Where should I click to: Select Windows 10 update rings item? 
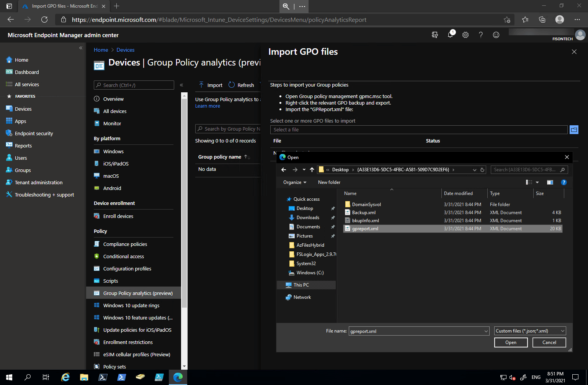(x=131, y=305)
